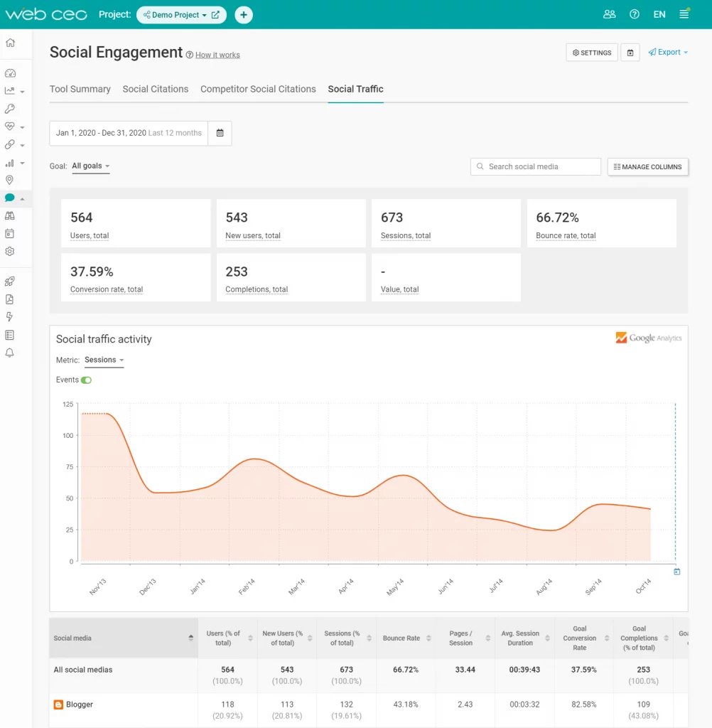Open the date range calendar picker icon

(x=220, y=133)
